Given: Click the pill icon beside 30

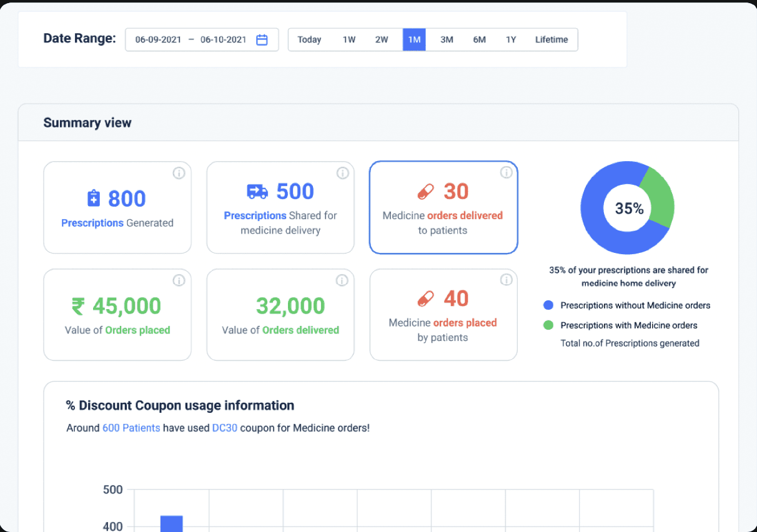Looking at the screenshot, I should tap(425, 192).
